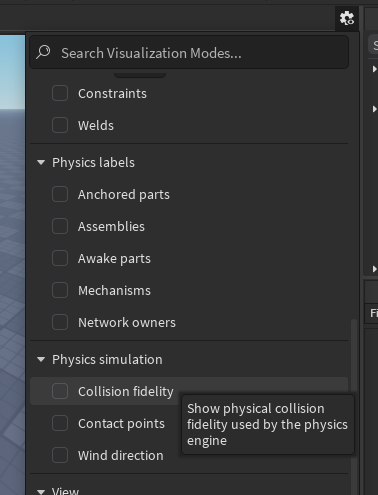Expand the second arrow in right panel
The height and width of the screenshot is (495, 378).
tap(374, 109)
